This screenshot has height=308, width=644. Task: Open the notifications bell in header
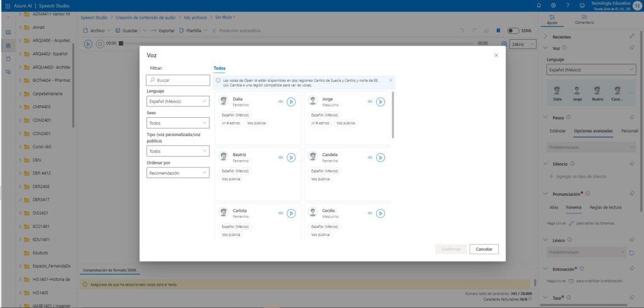tap(538, 5)
